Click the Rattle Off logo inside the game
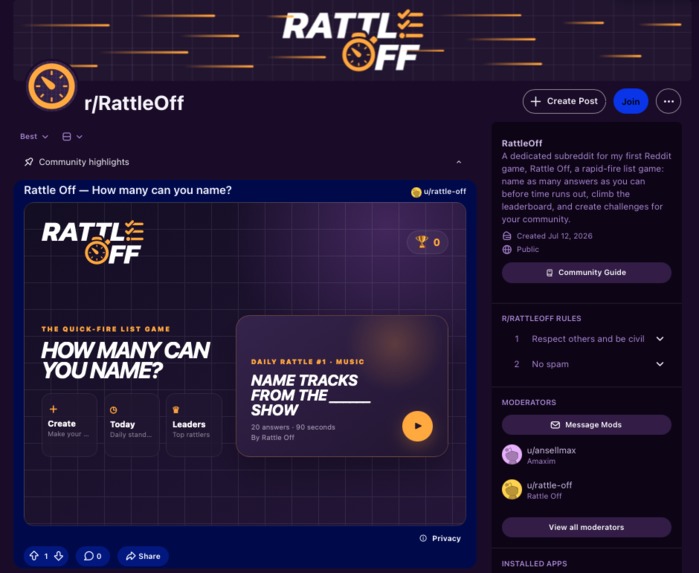 coord(93,242)
